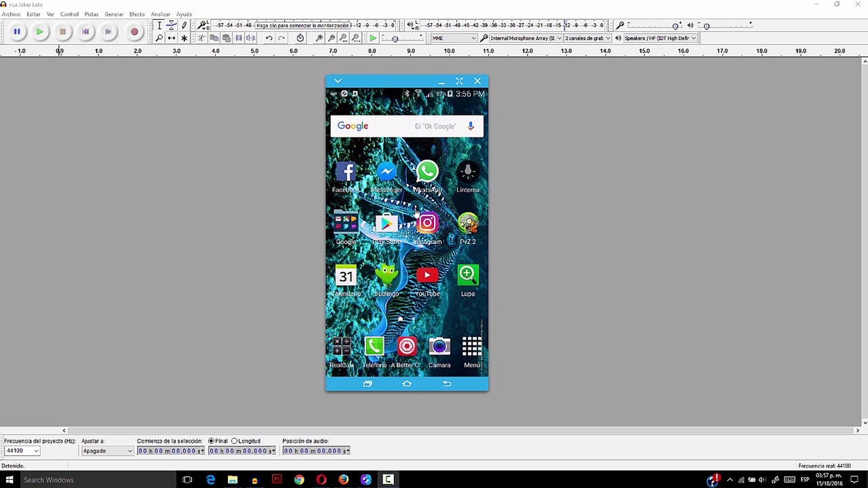
Task: Open the MME audio host dropdown
Action: pos(454,38)
